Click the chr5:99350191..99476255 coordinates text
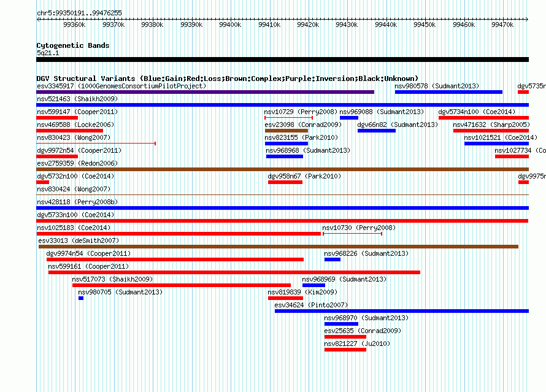 point(79,13)
